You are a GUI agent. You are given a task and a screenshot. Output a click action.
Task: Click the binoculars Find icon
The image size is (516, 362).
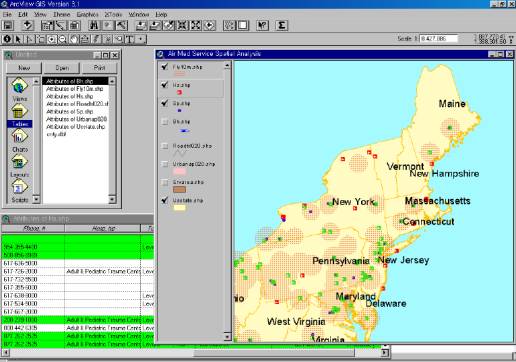tap(94, 25)
